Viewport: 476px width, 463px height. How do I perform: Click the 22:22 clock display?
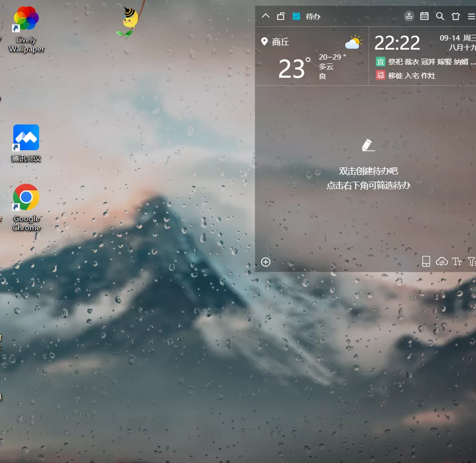397,43
